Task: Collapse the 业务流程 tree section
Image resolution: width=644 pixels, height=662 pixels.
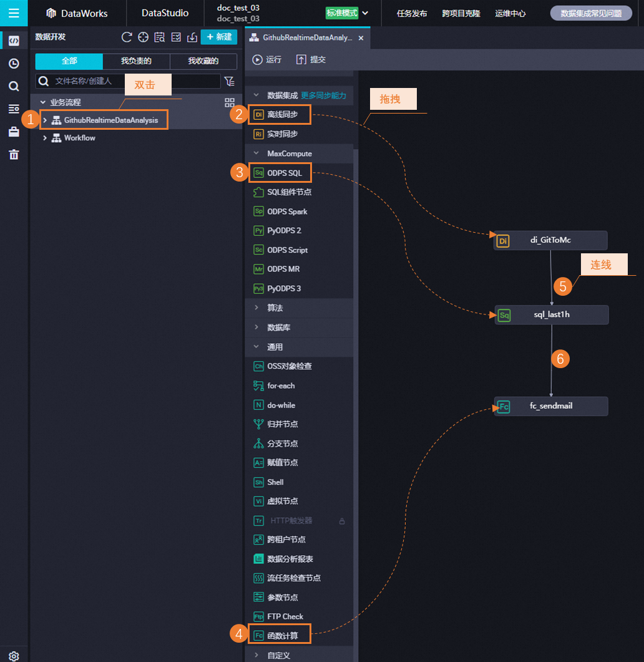Action: point(42,102)
